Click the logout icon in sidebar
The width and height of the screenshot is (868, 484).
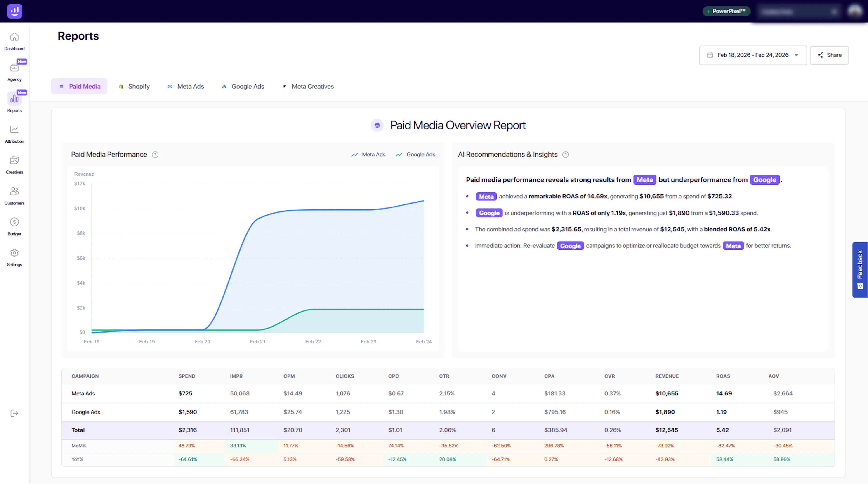tap(14, 413)
